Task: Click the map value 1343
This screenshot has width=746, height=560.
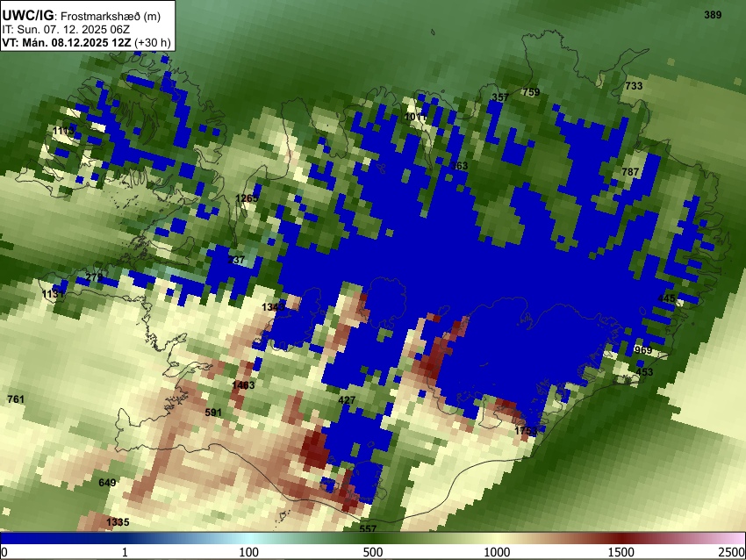Action: click(x=273, y=307)
